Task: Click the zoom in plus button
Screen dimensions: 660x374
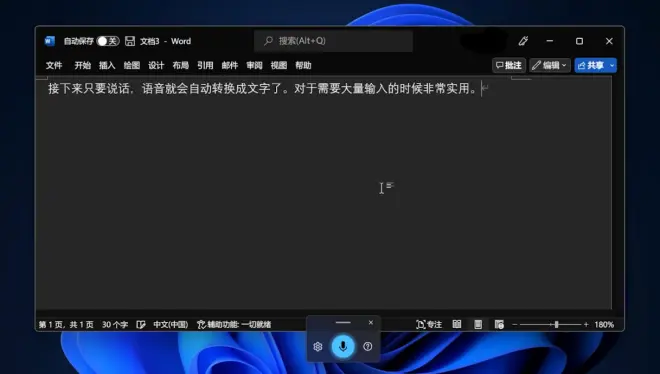Action: click(x=586, y=324)
